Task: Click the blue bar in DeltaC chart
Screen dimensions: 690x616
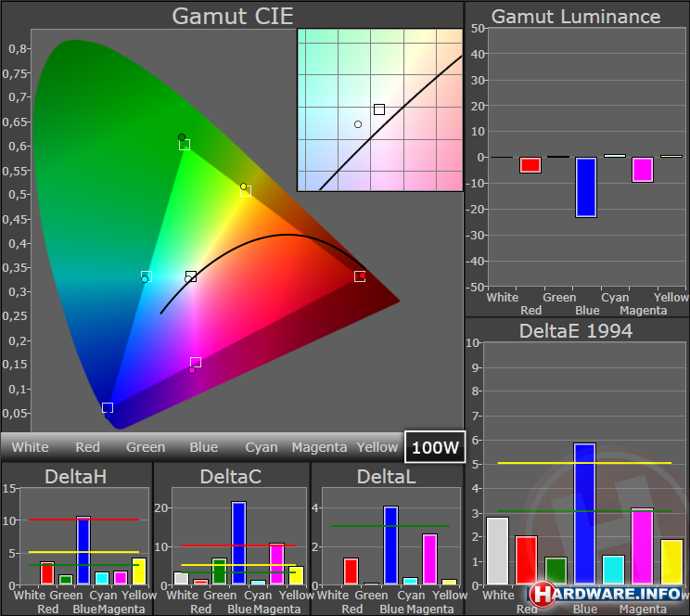Action: coord(238,543)
